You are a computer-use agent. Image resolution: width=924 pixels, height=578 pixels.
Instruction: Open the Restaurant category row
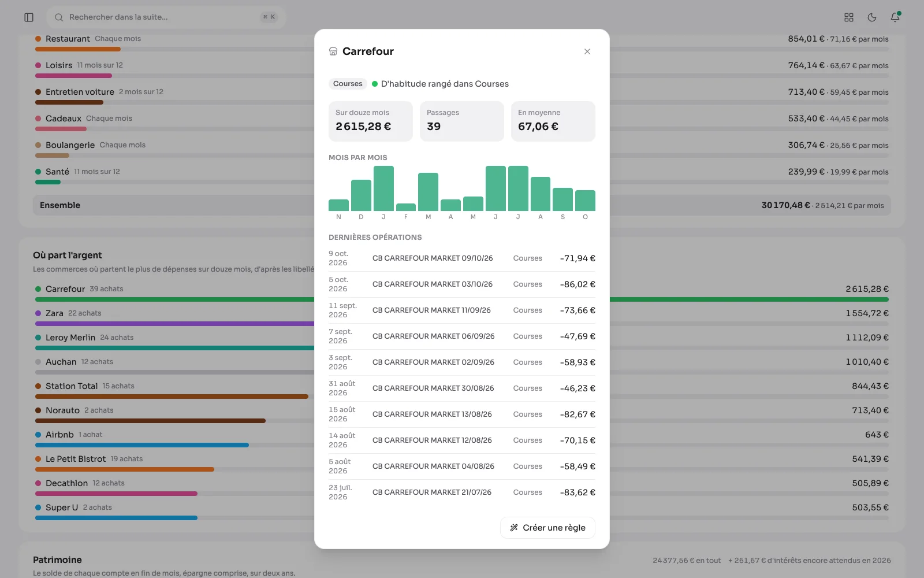[x=462, y=42]
